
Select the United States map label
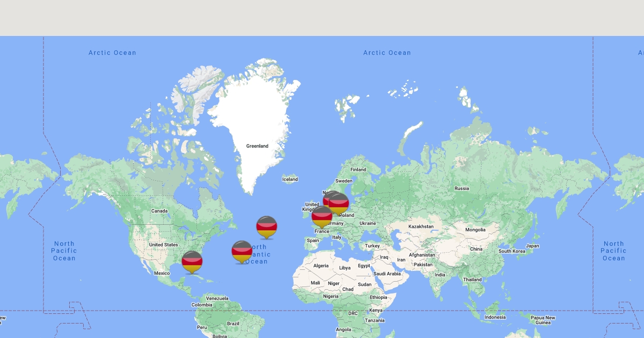point(163,245)
